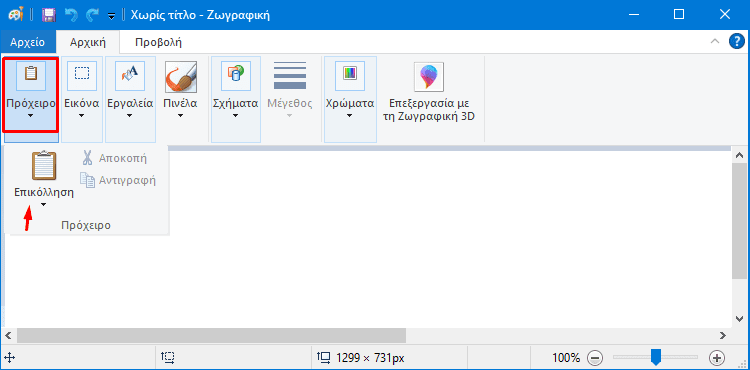Switch to the Προβολή tab
This screenshot has width=750, height=370.
click(x=158, y=42)
